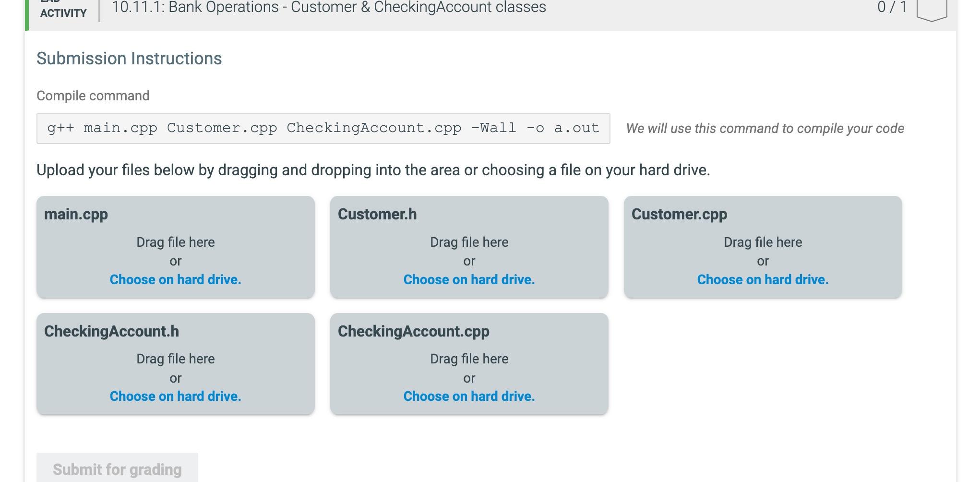Choose main.cpp file from hard drive

[175, 279]
